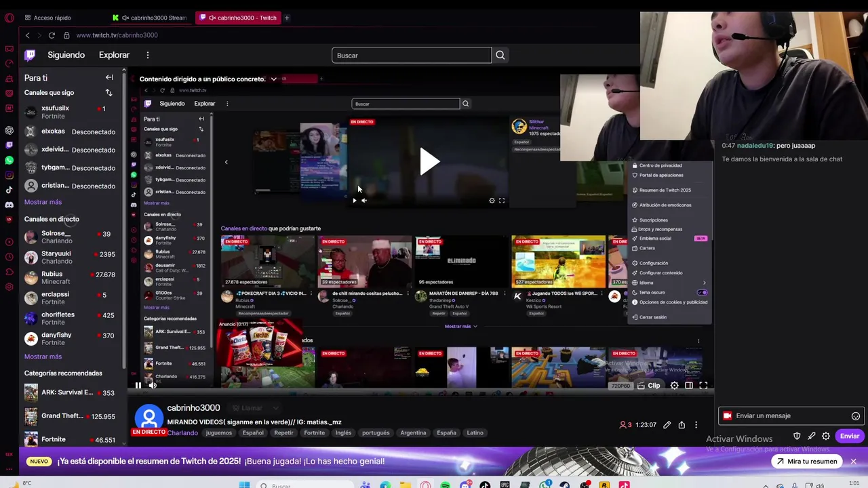View site security lock info
The width and height of the screenshot is (868, 488).
click(x=66, y=35)
